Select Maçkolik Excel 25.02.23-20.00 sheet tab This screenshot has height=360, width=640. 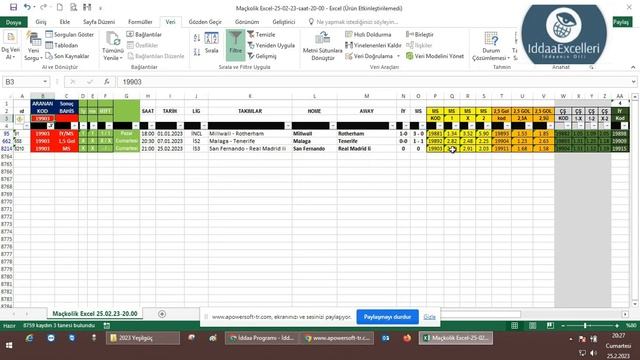[x=95, y=314]
